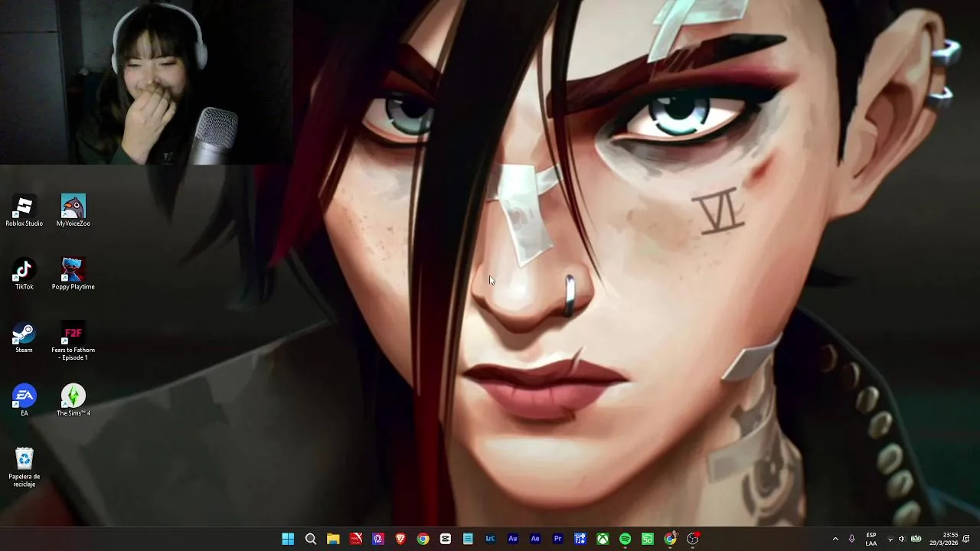Switch to OBS Studio in the taskbar

693,539
